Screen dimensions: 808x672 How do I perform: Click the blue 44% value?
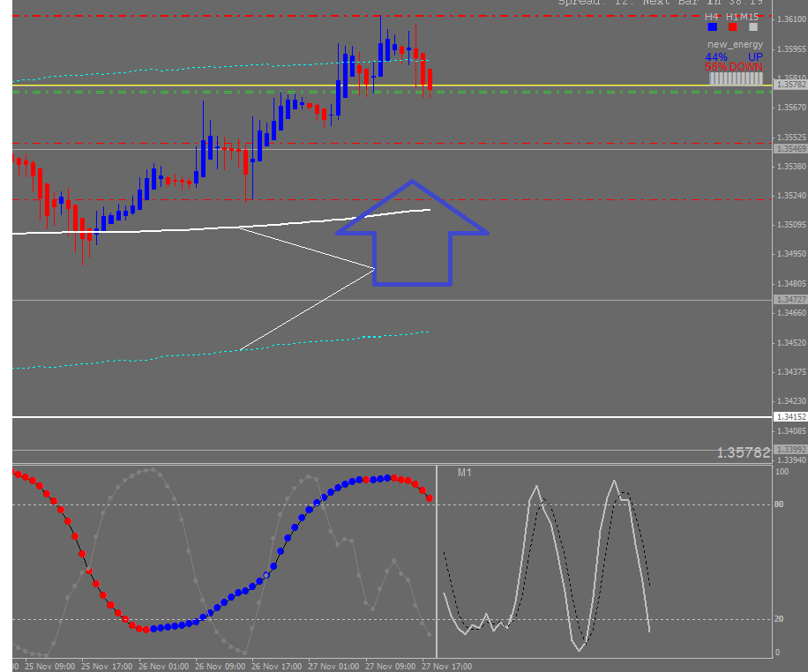click(x=716, y=56)
